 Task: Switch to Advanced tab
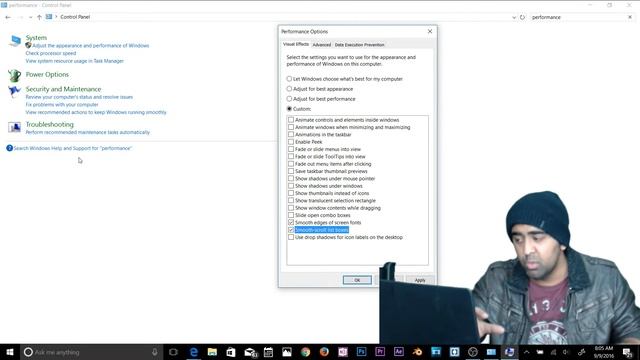pos(322,44)
